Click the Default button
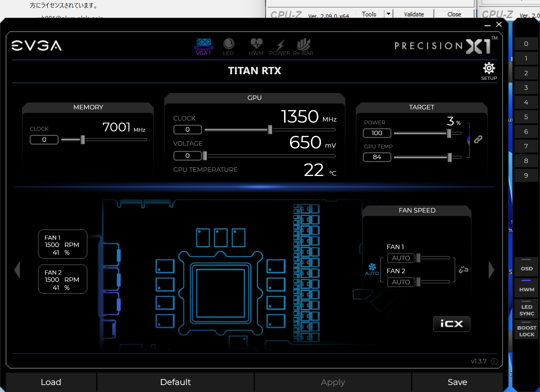 pyautogui.click(x=175, y=382)
